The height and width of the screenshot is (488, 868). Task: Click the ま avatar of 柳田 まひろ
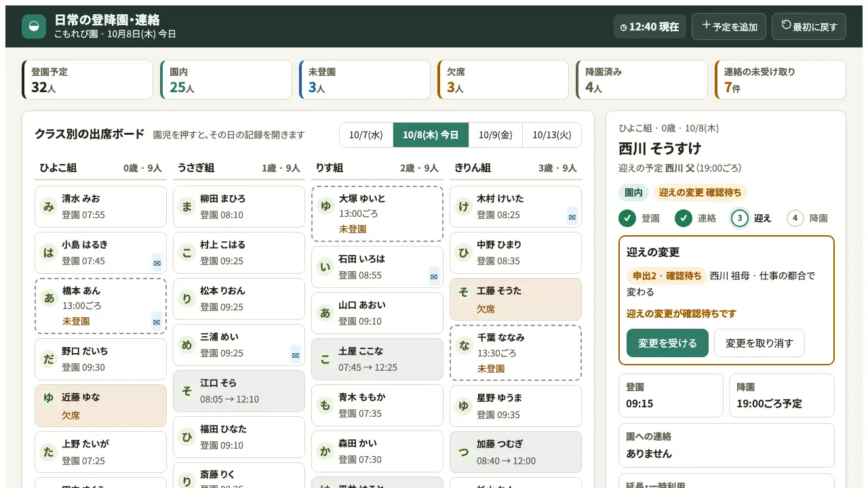coord(187,207)
